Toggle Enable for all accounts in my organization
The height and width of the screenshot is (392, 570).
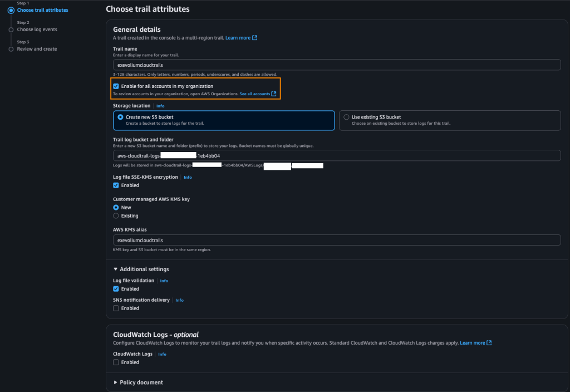(116, 86)
